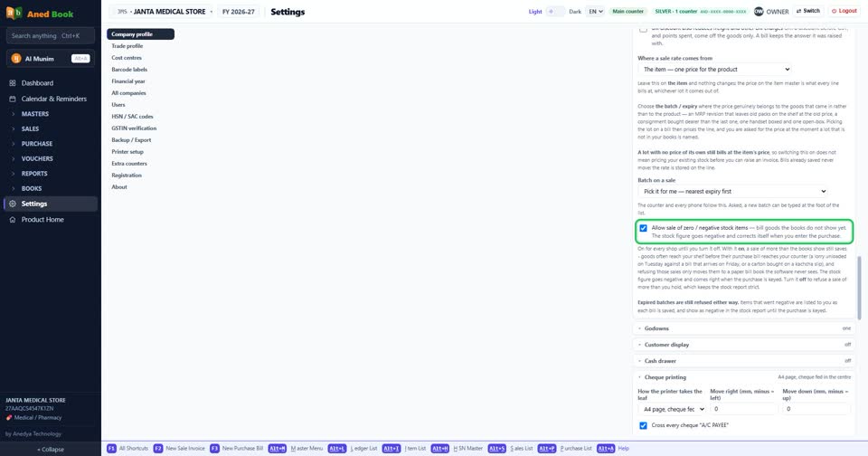Click the Aned Book logo icon

coord(14,13)
